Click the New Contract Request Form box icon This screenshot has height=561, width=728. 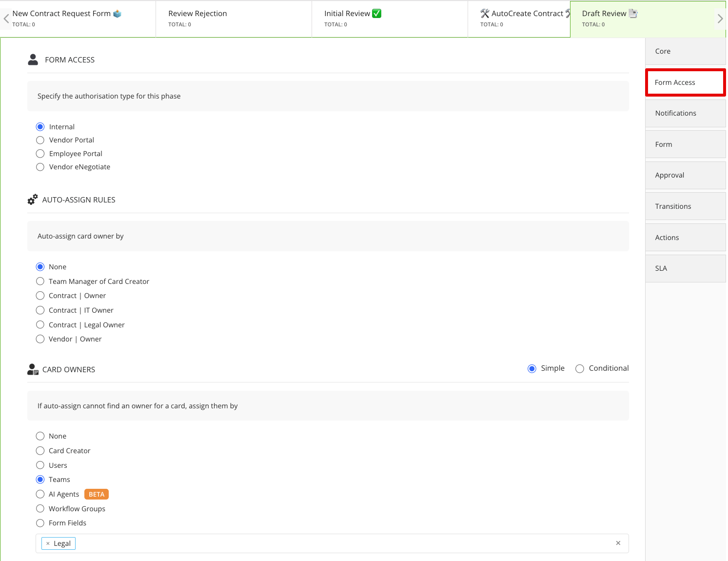[117, 14]
